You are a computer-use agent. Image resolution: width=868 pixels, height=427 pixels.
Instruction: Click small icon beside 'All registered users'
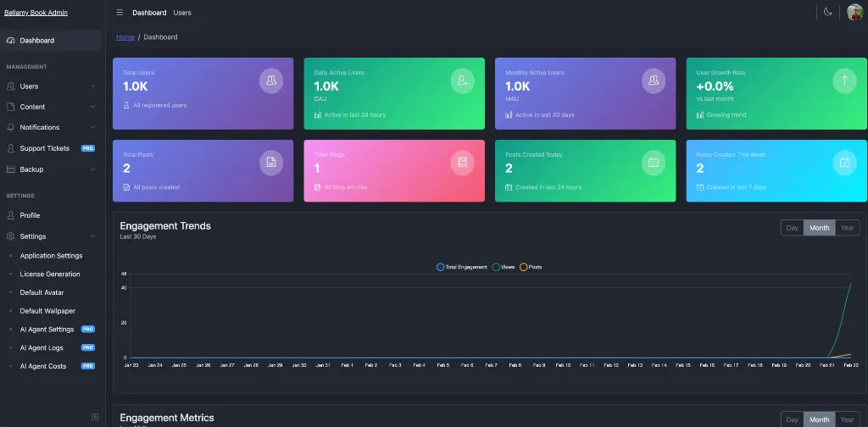[126, 105]
